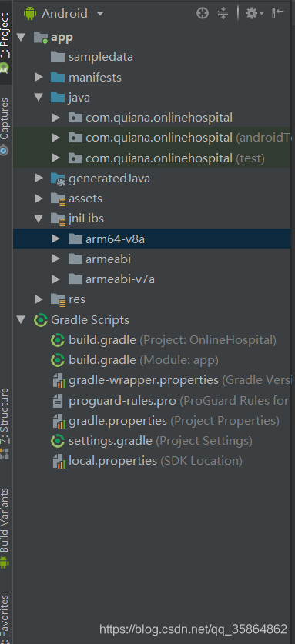
Task: Click the green Android robot icon
Action: (x=30, y=14)
